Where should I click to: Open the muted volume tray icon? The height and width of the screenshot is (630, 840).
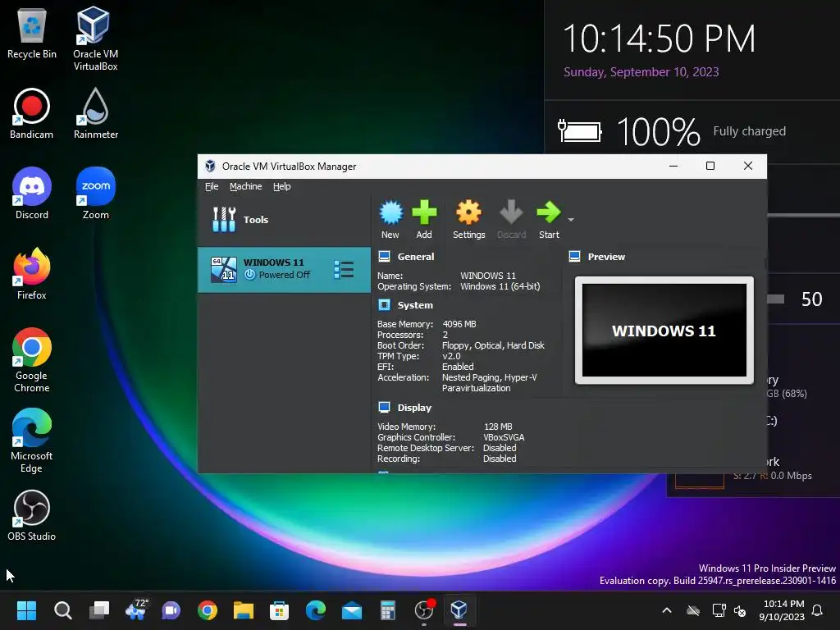[740, 610]
